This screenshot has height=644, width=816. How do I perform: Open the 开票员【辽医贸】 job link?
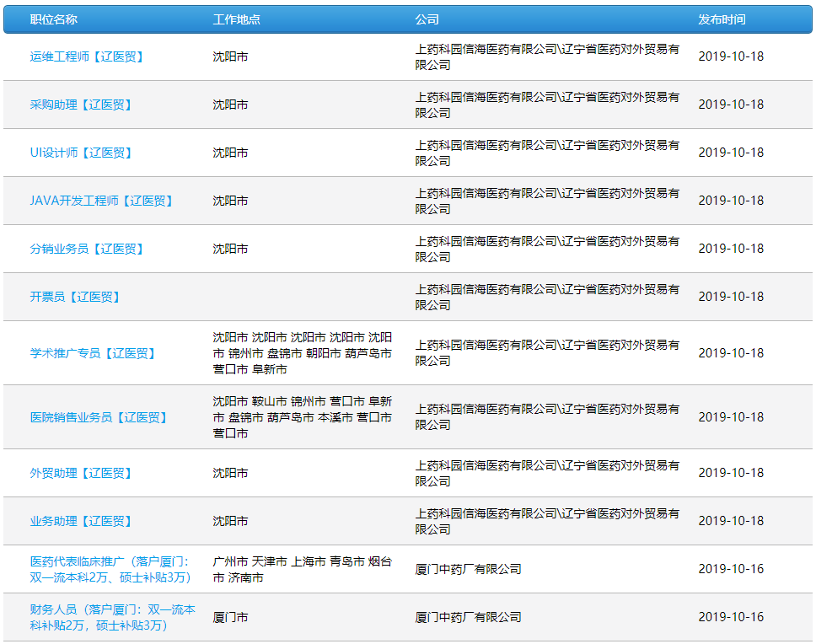[75, 297]
